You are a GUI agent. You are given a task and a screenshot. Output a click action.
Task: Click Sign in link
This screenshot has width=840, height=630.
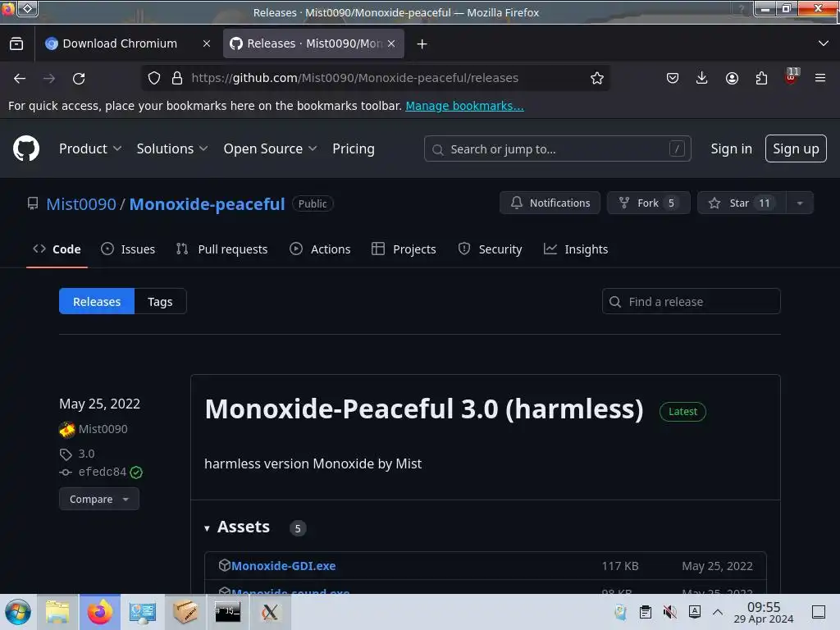pyautogui.click(x=731, y=149)
